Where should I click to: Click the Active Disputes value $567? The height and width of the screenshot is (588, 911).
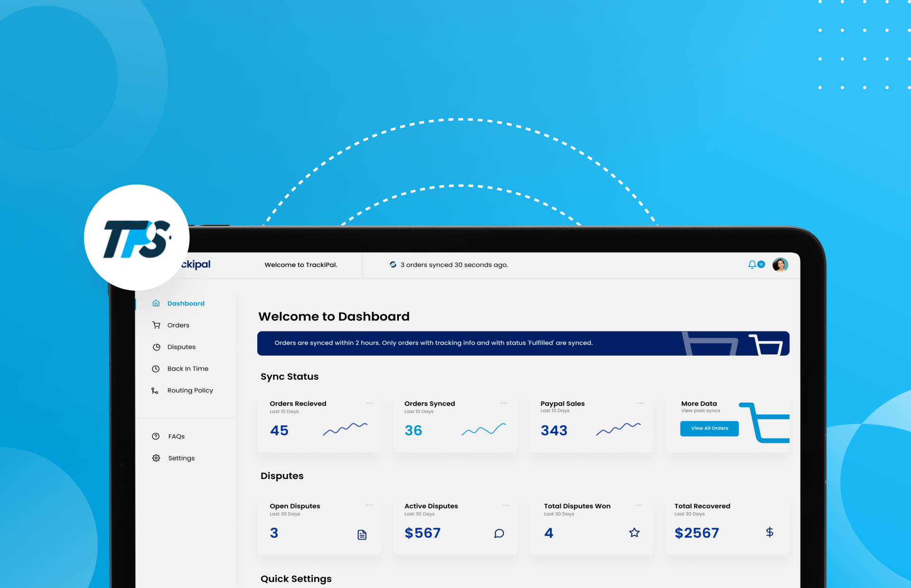point(422,533)
